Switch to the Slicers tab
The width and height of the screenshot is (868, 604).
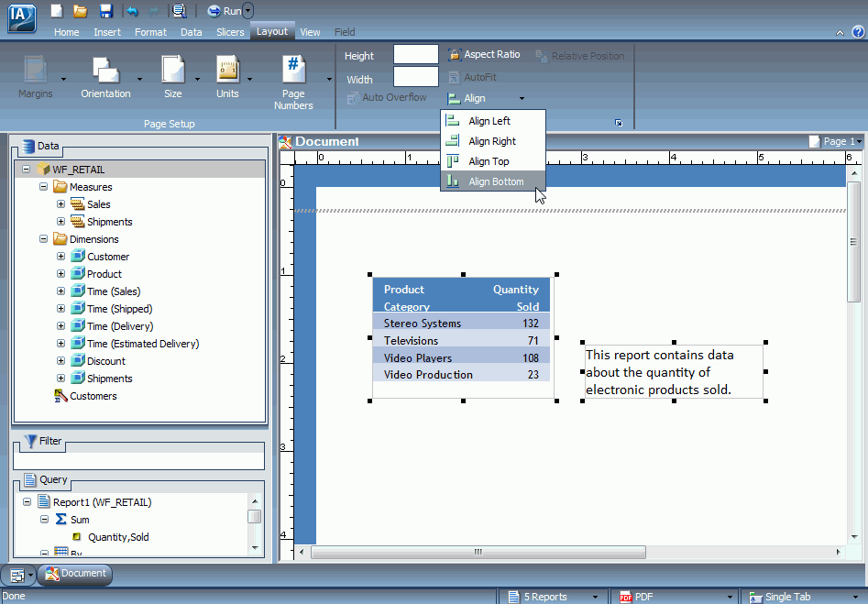point(230,32)
